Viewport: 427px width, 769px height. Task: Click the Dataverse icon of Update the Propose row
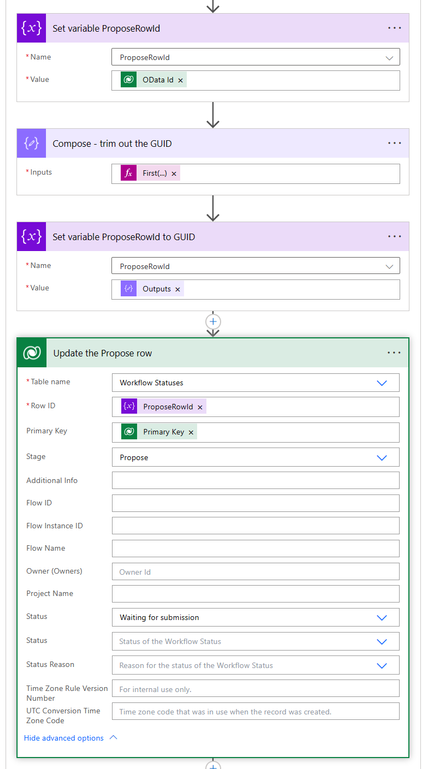31,353
